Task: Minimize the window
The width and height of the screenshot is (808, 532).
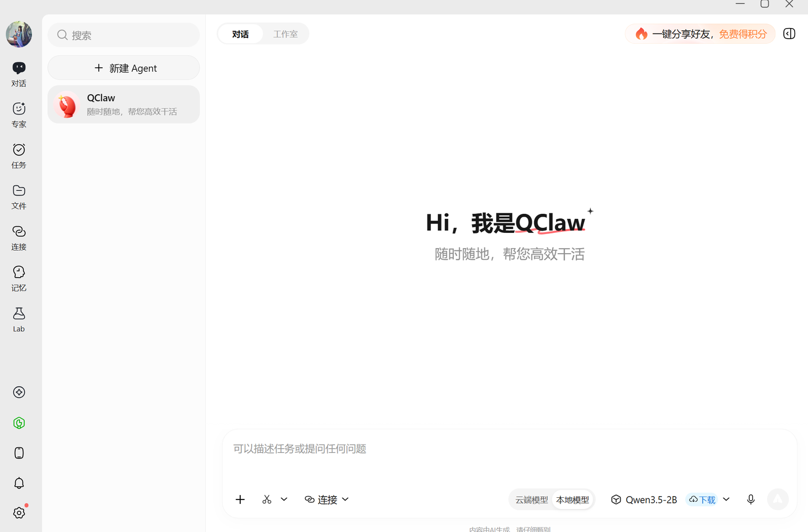Action: [x=740, y=4]
